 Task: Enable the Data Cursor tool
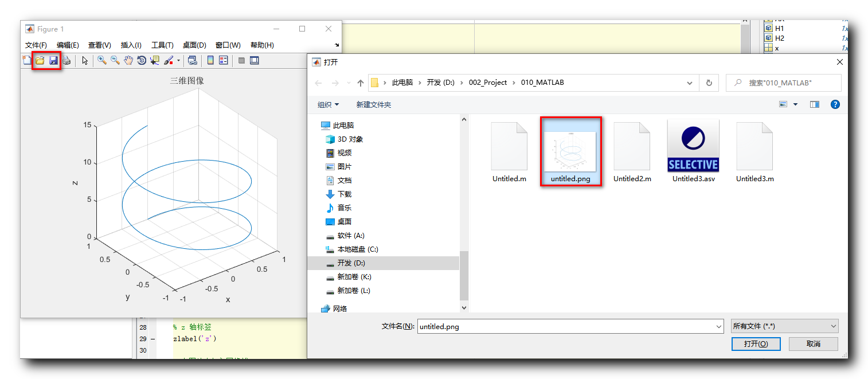pyautogui.click(x=155, y=60)
